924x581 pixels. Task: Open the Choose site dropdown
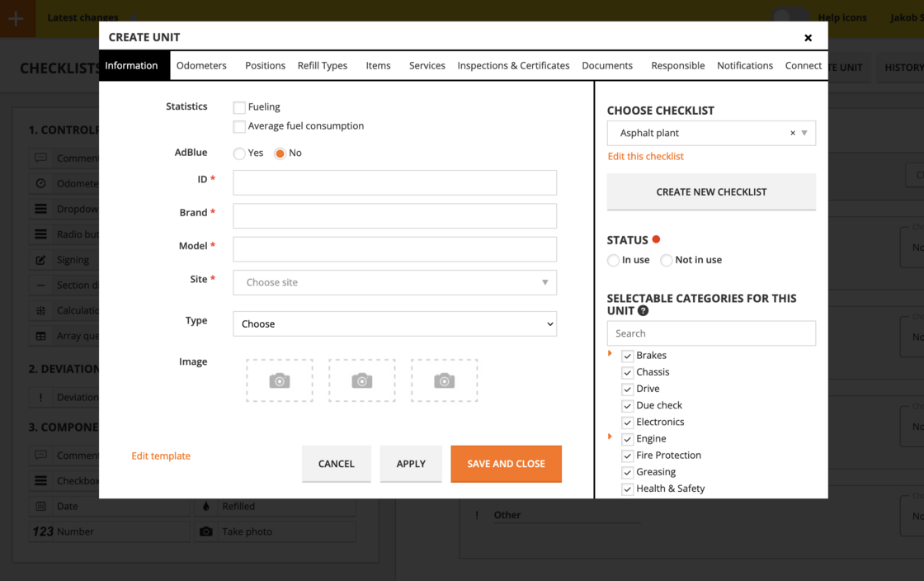click(x=394, y=282)
